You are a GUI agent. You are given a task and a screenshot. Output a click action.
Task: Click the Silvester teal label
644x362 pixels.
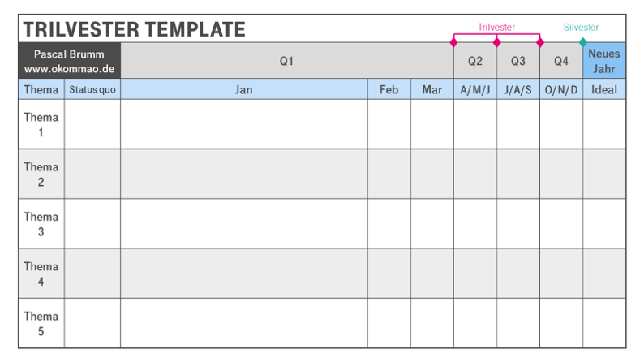point(581,28)
